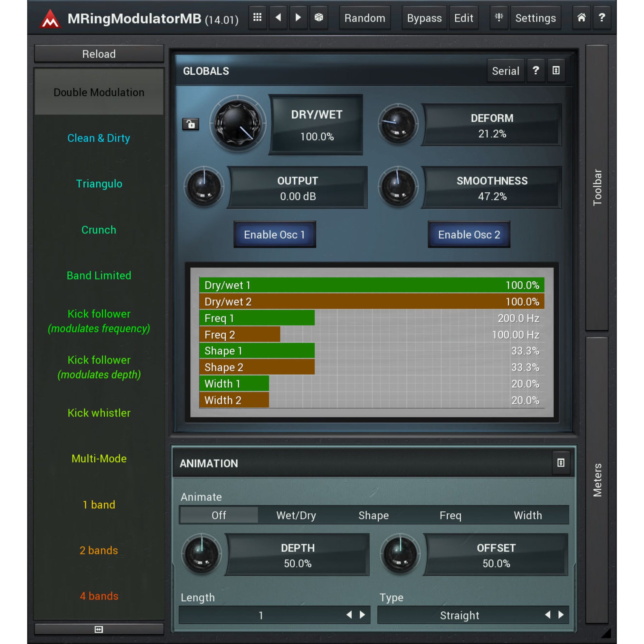
Task: Select the Band Limited preset
Action: tap(99, 275)
